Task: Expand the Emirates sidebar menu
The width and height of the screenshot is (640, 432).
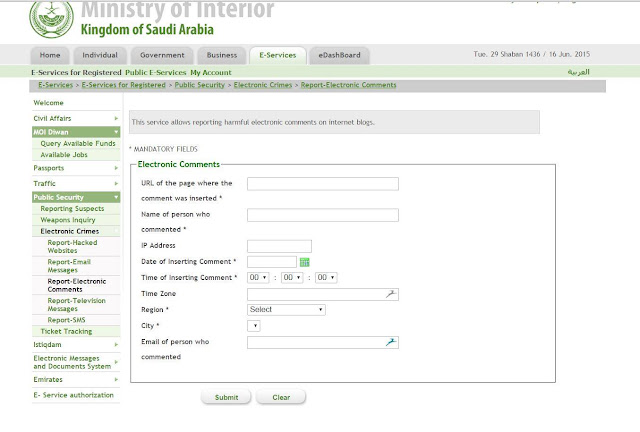Action: [76, 380]
